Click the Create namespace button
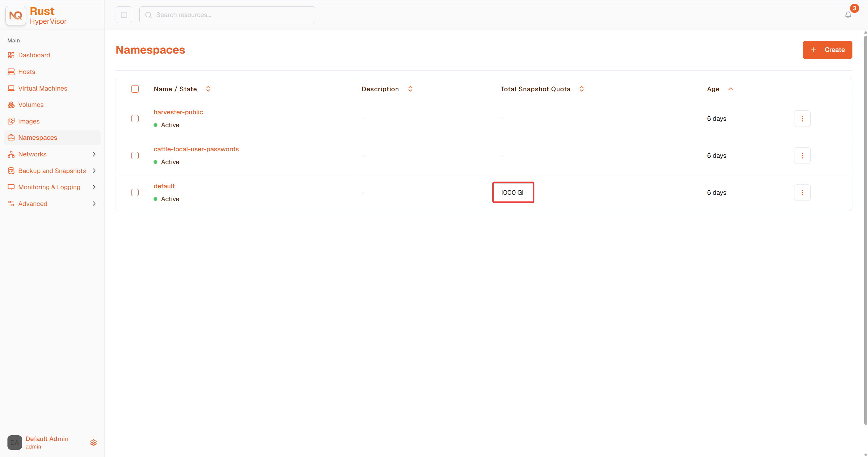Viewport: 868px width, 457px height. coord(827,50)
